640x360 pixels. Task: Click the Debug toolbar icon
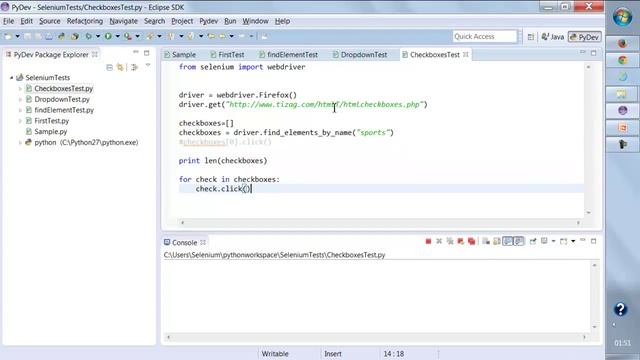(88, 37)
